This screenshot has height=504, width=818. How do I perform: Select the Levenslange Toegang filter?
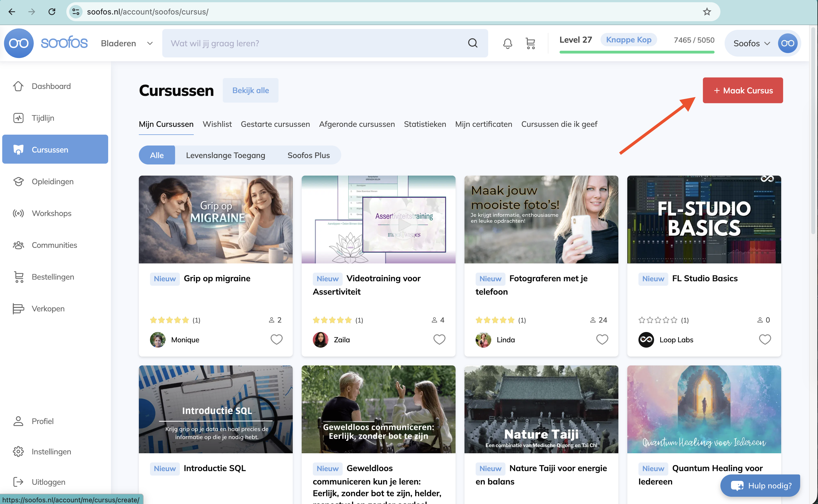coord(225,155)
